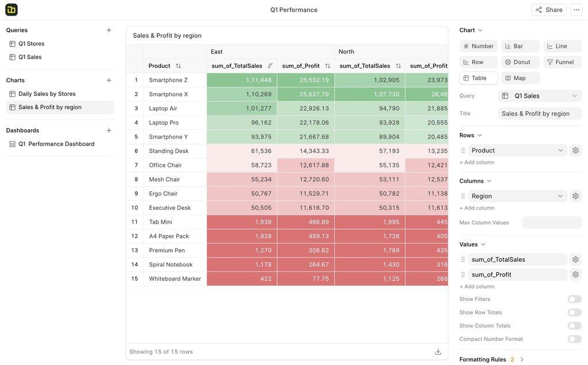Viewport: 588px width, 365px height.
Task: Click the Max Column Values input field
Action: [551, 222]
